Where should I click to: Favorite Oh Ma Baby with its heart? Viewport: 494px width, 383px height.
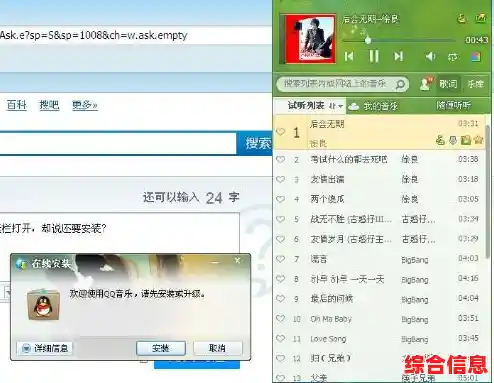pos(281,319)
